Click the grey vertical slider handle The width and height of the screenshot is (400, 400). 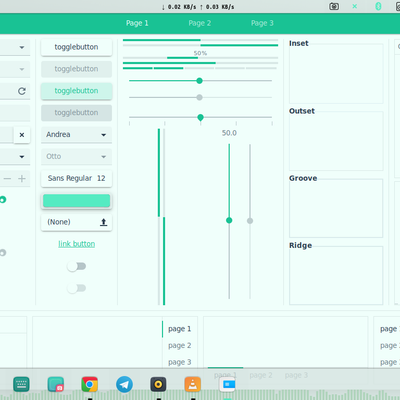click(x=250, y=221)
